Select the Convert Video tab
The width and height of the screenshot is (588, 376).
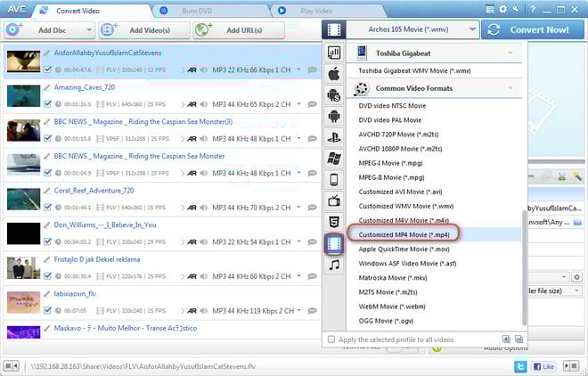click(x=92, y=11)
